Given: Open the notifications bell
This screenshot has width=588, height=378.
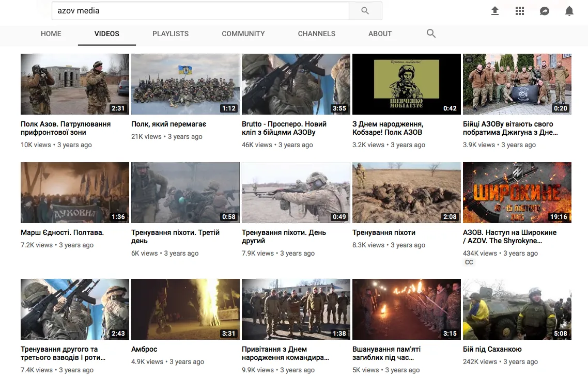Looking at the screenshot, I should [569, 11].
